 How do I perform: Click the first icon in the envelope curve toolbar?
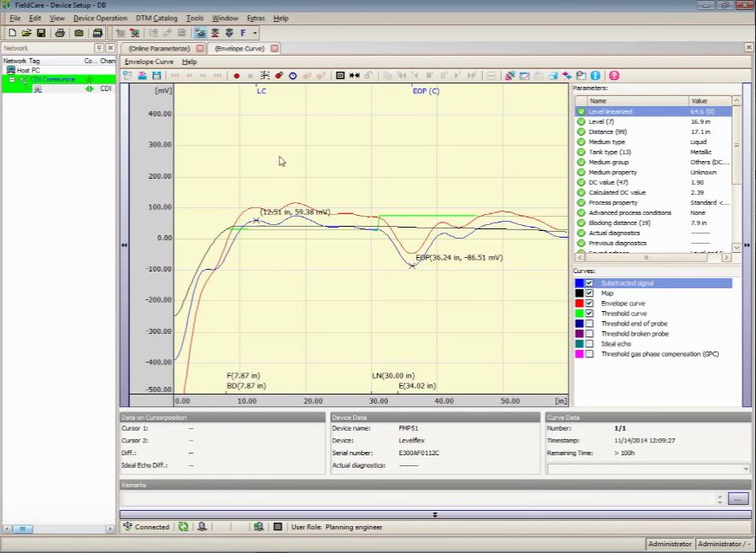point(127,76)
